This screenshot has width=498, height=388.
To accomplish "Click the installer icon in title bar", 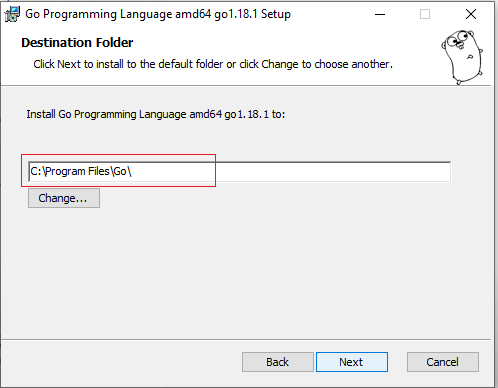I will coord(12,14).
